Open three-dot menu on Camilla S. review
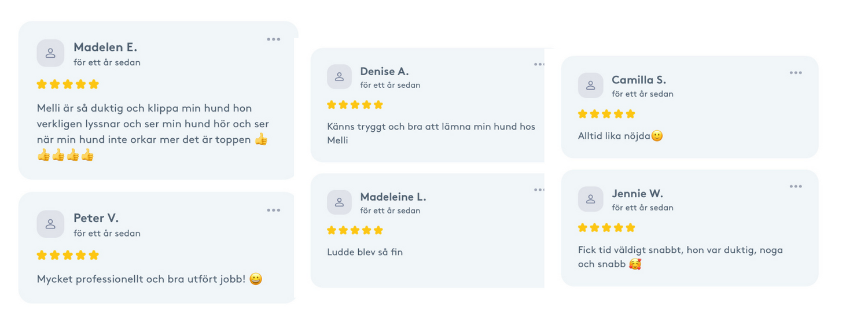 tap(796, 73)
